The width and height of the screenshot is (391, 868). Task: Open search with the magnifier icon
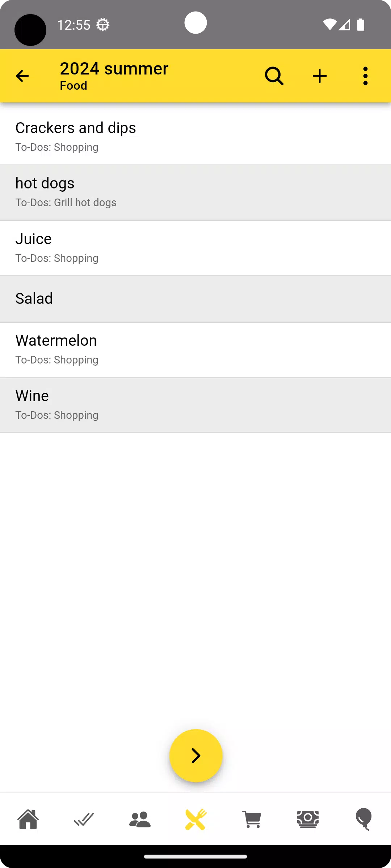click(x=274, y=76)
